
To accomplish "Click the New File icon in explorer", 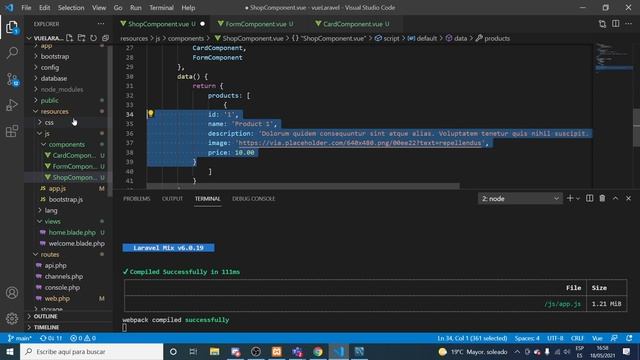I will point(69,38).
